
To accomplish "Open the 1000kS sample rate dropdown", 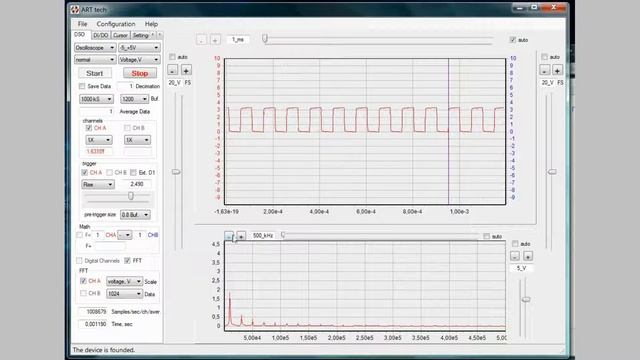I will pyautogui.click(x=96, y=99).
